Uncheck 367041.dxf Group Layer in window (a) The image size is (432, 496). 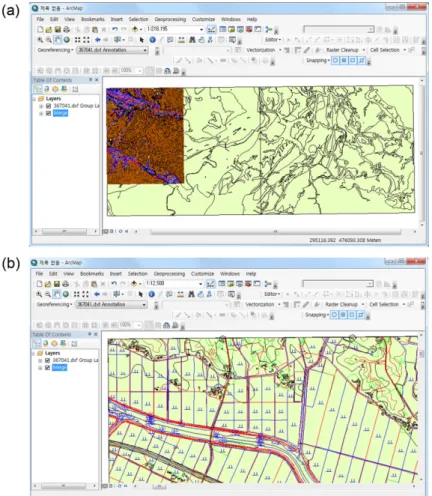click(x=48, y=106)
